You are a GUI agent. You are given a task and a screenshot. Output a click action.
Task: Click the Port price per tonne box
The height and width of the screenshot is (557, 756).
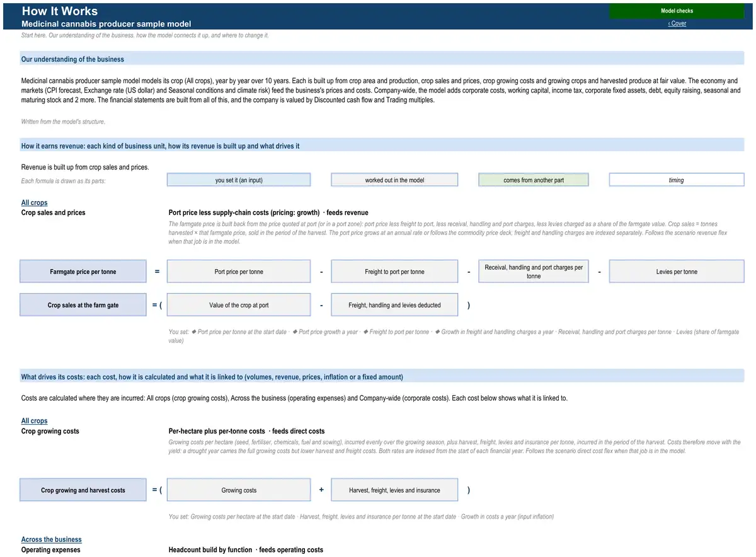click(239, 272)
